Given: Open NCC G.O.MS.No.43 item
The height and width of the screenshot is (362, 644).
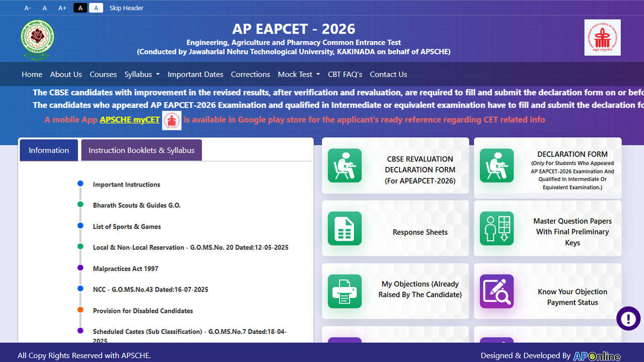Looking at the screenshot, I should (150, 290).
